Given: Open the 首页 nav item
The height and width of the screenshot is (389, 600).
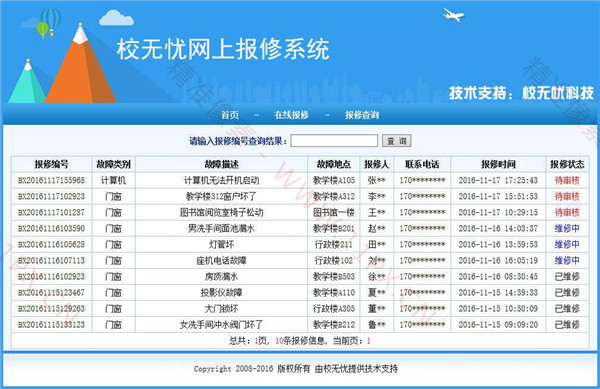Looking at the screenshot, I should pyautogui.click(x=230, y=115).
